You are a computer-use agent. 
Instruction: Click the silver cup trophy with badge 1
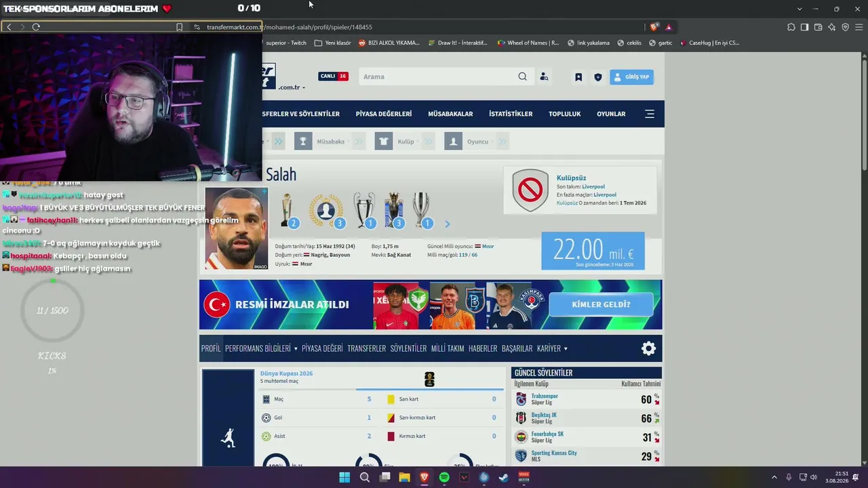(x=422, y=210)
